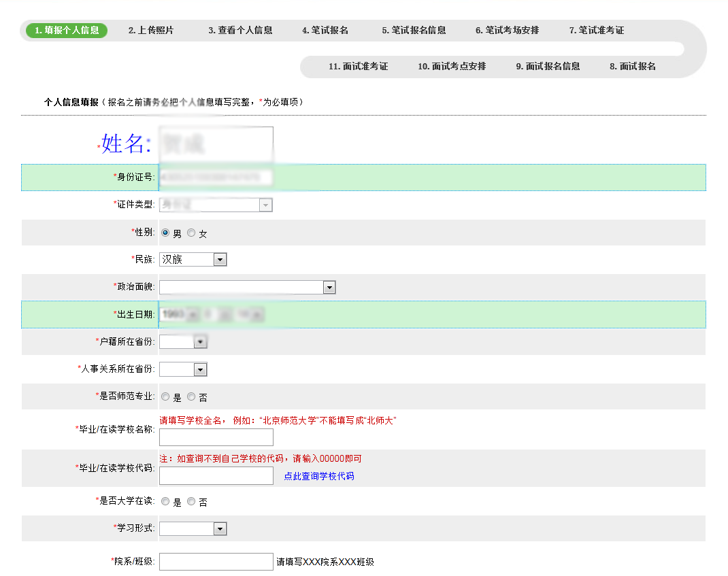
Task: Open step 4 笔试报名
Action: pyautogui.click(x=325, y=31)
